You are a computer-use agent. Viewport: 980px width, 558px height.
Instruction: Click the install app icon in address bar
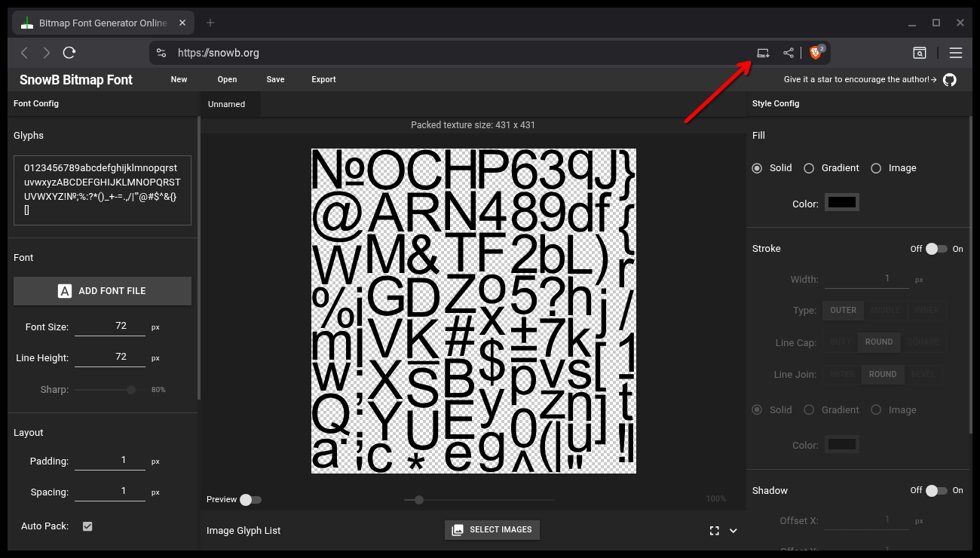tap(763, 53)
